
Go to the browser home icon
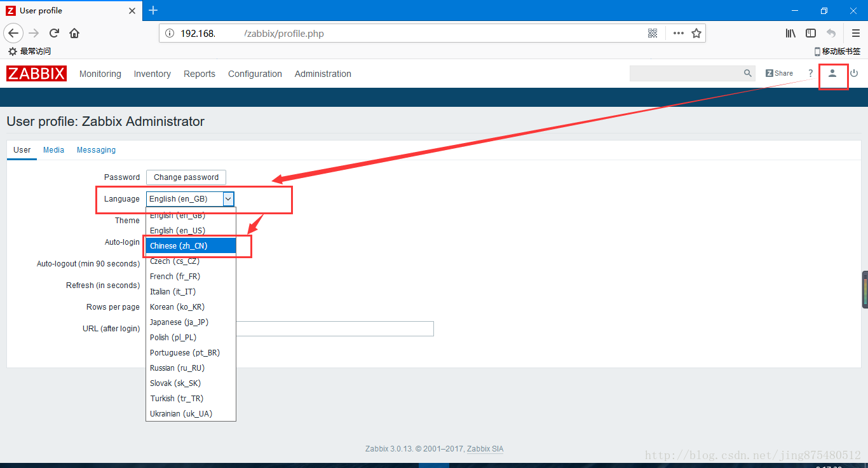[74, 33]
